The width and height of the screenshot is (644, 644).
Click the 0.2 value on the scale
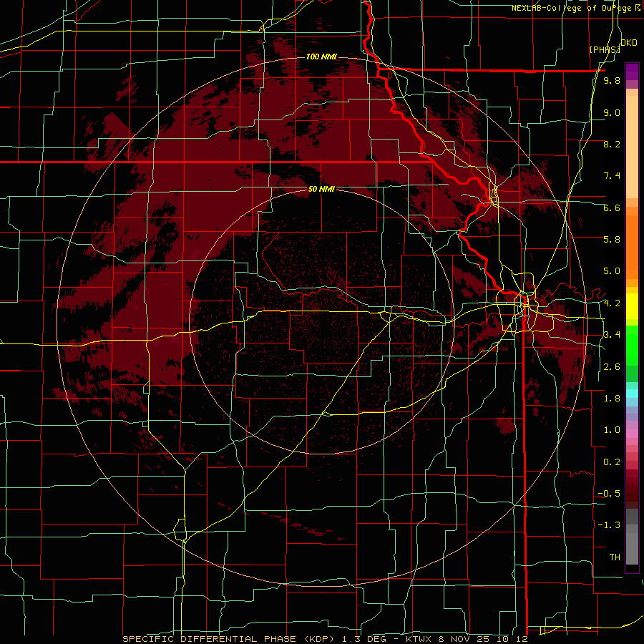point(612,462)
